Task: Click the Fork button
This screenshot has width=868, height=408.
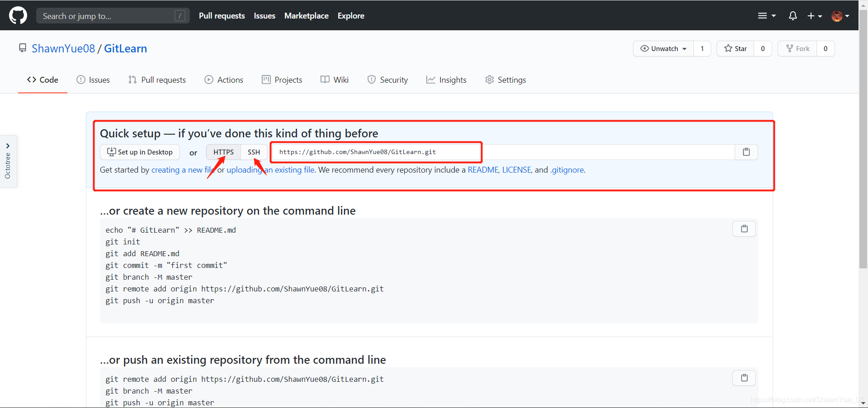Action: point(797,48)
